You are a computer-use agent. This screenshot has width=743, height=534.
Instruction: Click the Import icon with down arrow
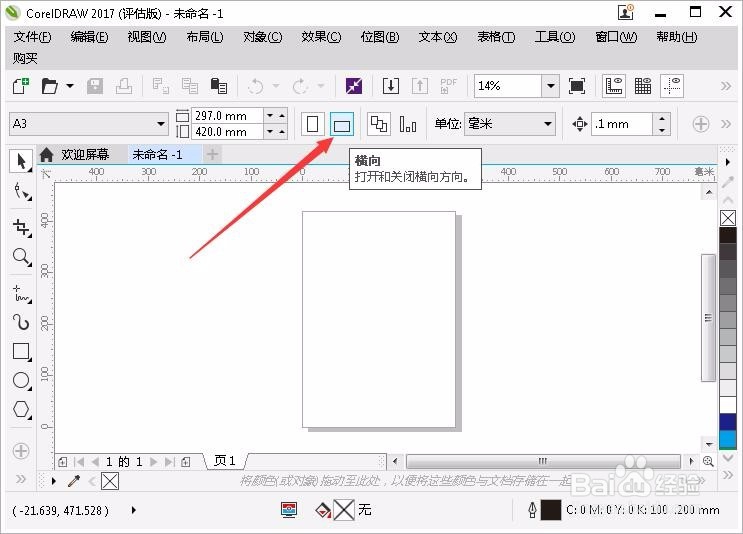point(390,86)
